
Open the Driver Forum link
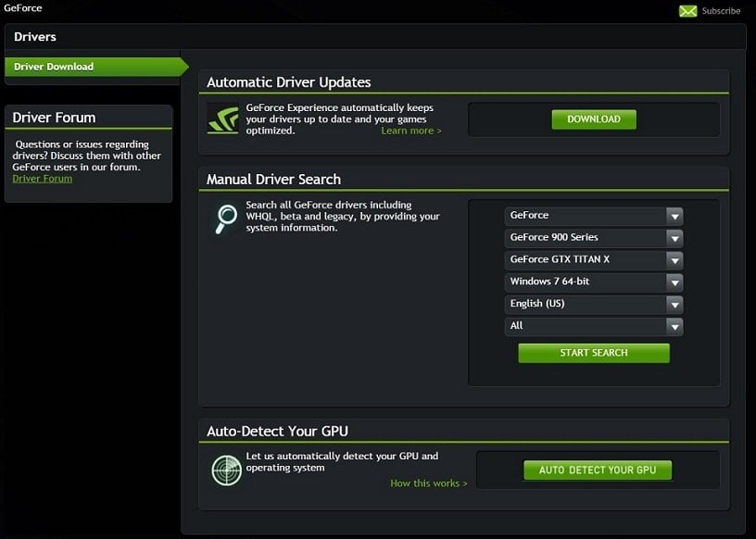(x=43, y=179)
